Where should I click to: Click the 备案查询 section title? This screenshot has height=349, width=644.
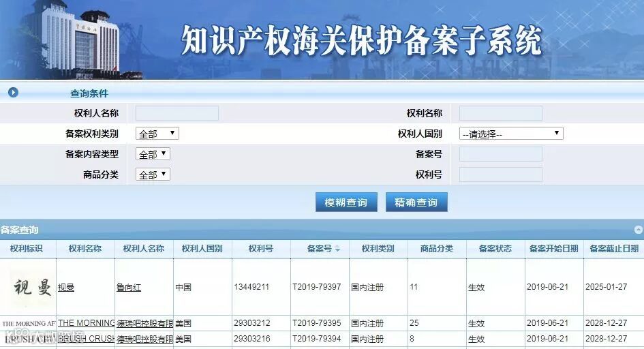[x=19, y=230]
